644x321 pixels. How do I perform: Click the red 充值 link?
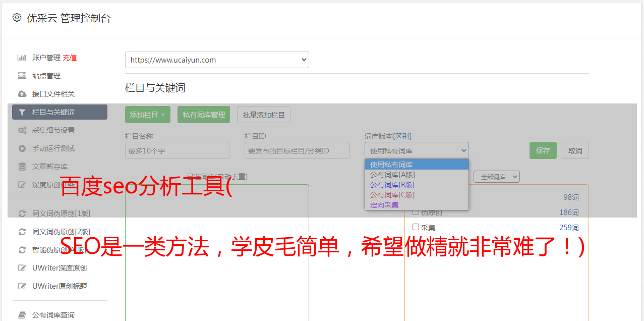(x=70, y=58)
